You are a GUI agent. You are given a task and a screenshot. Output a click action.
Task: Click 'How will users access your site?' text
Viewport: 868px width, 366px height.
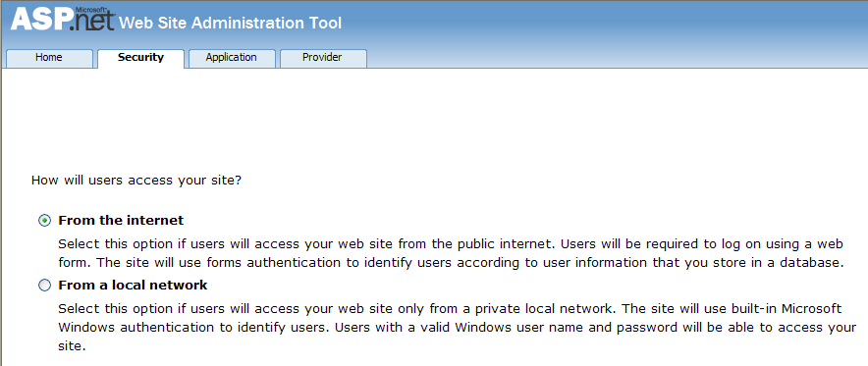click(x=136, y=181)
